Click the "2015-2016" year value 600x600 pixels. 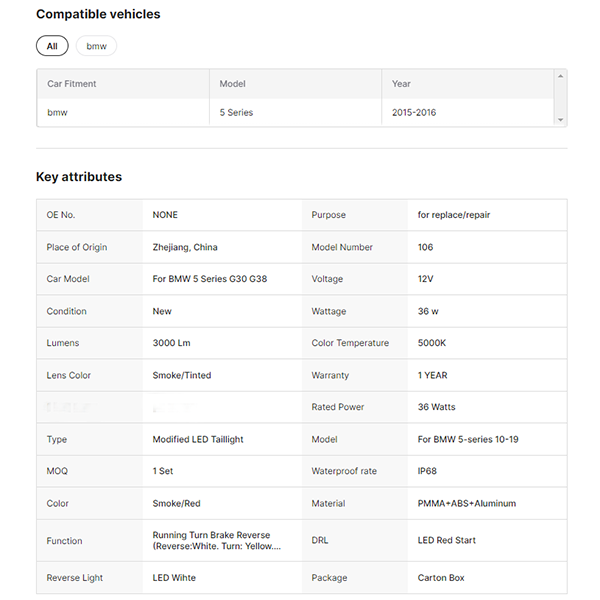[414, 113]
